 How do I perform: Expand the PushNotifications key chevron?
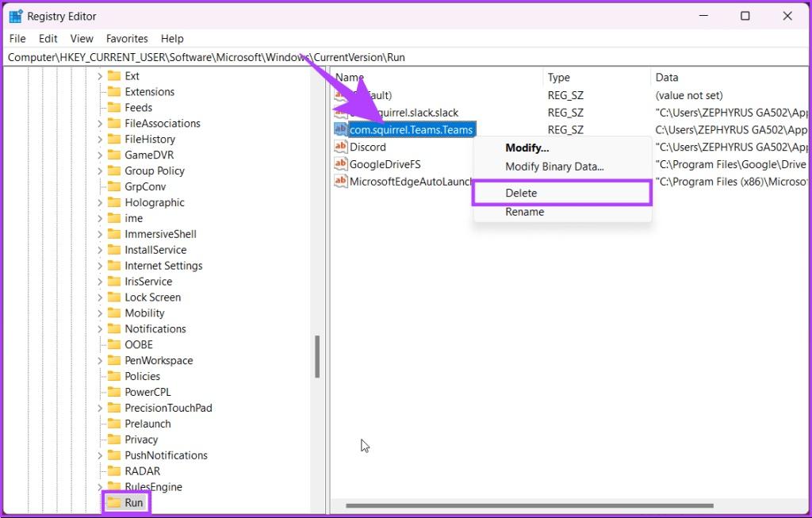pyautogui.click(x=100, y=455)
